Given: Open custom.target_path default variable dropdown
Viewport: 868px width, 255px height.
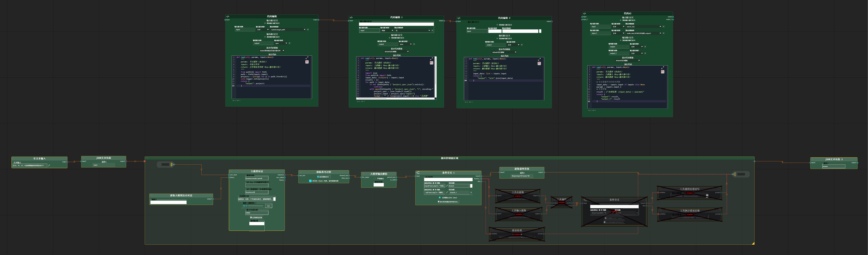Looking at the screenshot, I should (x=288, y=30).
